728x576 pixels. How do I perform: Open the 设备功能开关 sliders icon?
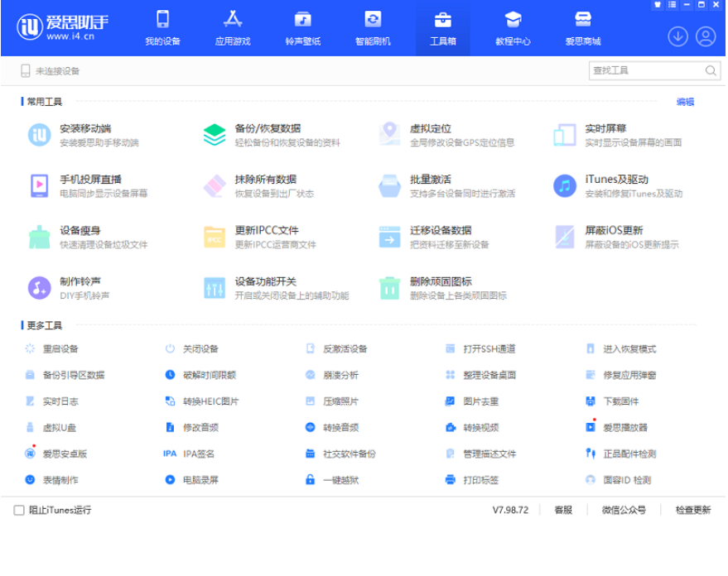click(215, 288)
